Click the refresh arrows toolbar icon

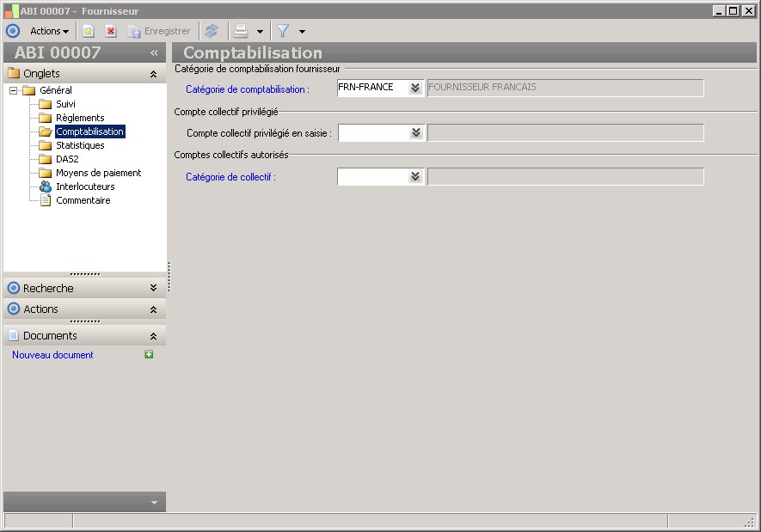[212, 31]
